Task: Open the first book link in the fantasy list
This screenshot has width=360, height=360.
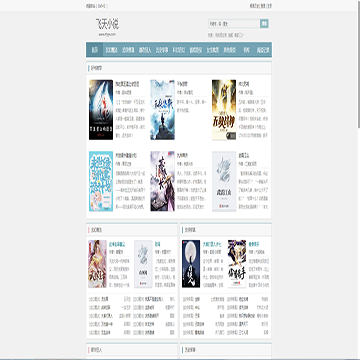Action: pos(104,299)
